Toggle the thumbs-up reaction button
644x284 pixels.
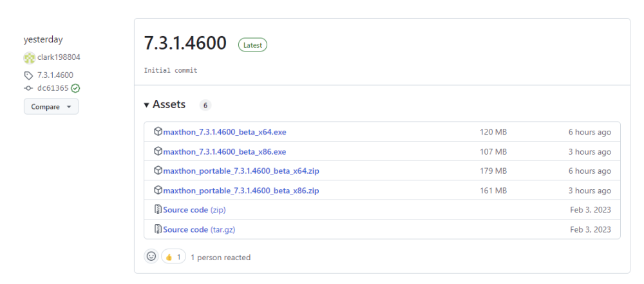173,256
